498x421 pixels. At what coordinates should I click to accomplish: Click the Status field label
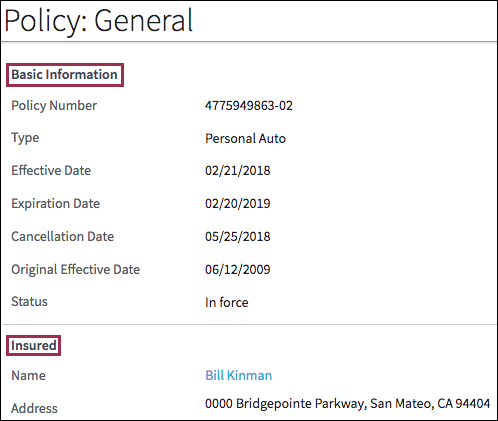[x=29, y=301]
